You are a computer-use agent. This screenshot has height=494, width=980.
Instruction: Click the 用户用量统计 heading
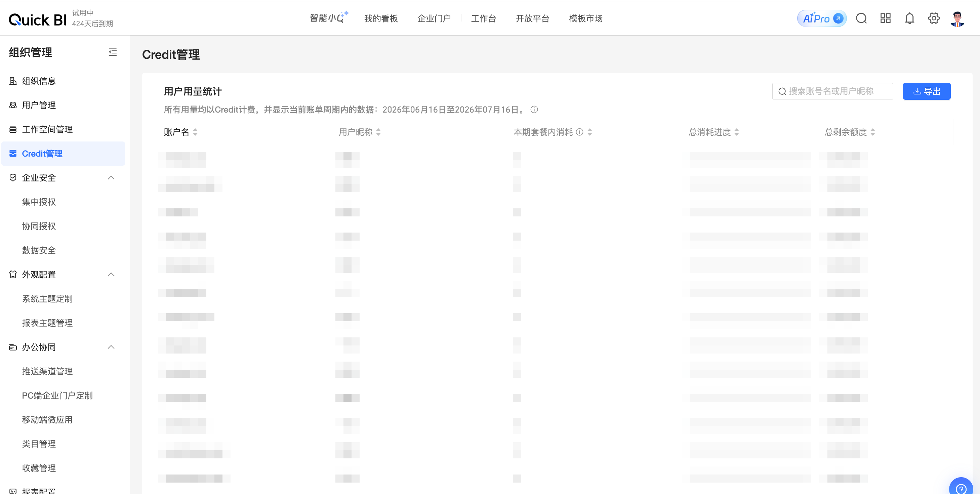tap(193, 91)
